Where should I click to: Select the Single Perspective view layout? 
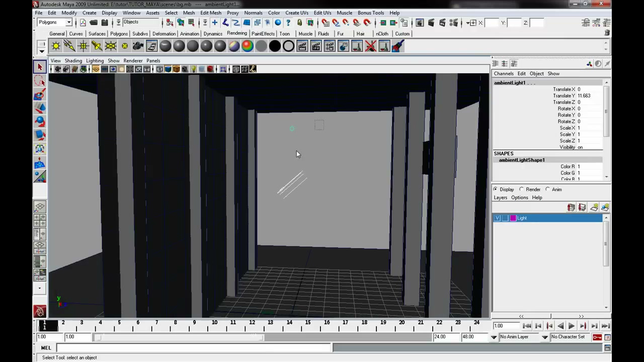pyautogui.click(x=40, y=207)
